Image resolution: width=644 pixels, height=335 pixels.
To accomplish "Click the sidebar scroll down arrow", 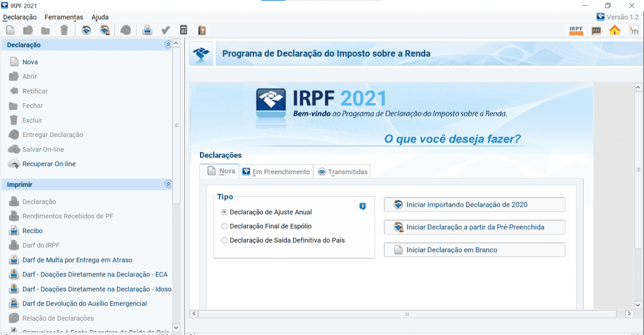I will pos(176,327).
